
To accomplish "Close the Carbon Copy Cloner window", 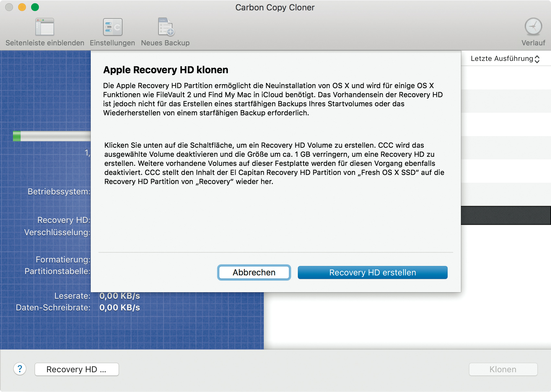I will point(9,7).
